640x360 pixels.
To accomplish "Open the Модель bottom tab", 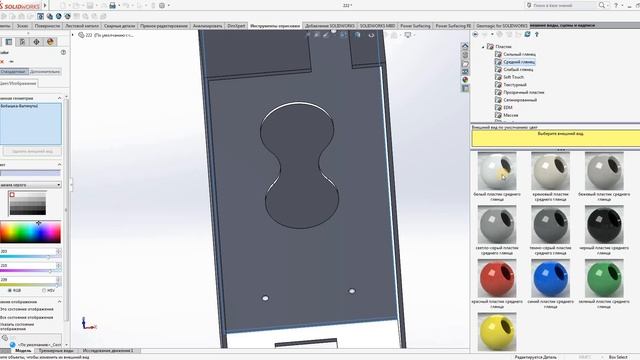I will point(23,351).
